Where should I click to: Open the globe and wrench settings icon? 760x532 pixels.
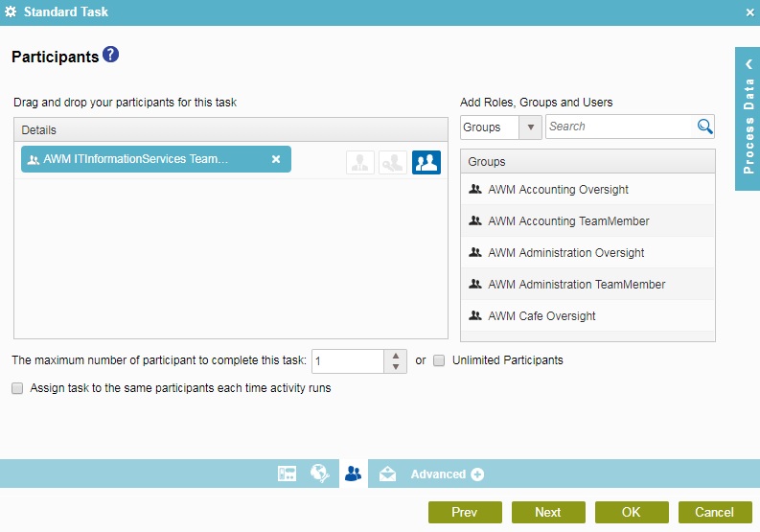tap(320, 474)
